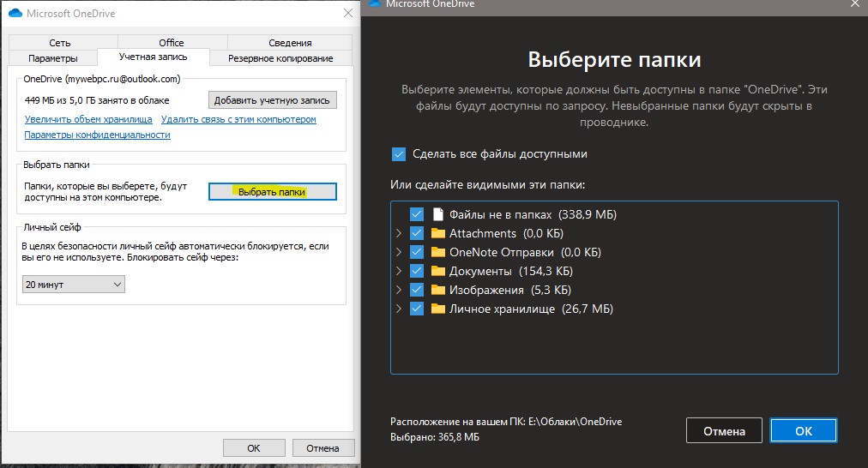Expand the Attachments folder tree
Screen dimensions: 868x468
[399, 233]
